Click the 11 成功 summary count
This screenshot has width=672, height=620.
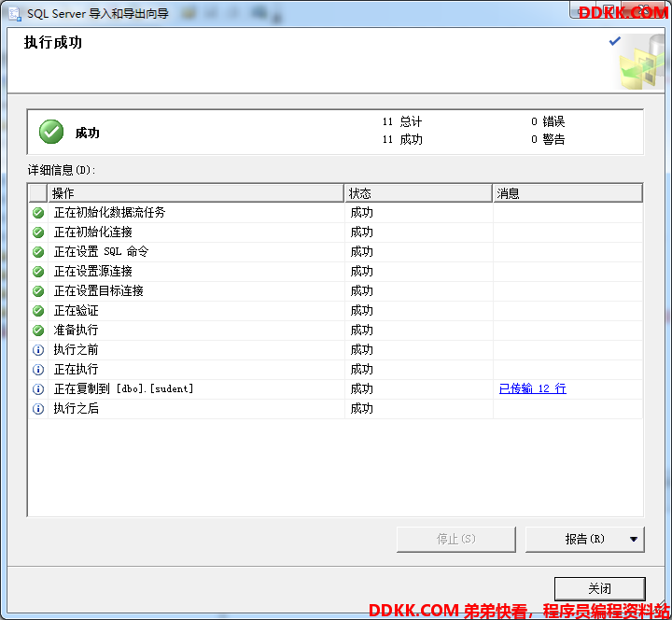402,139
